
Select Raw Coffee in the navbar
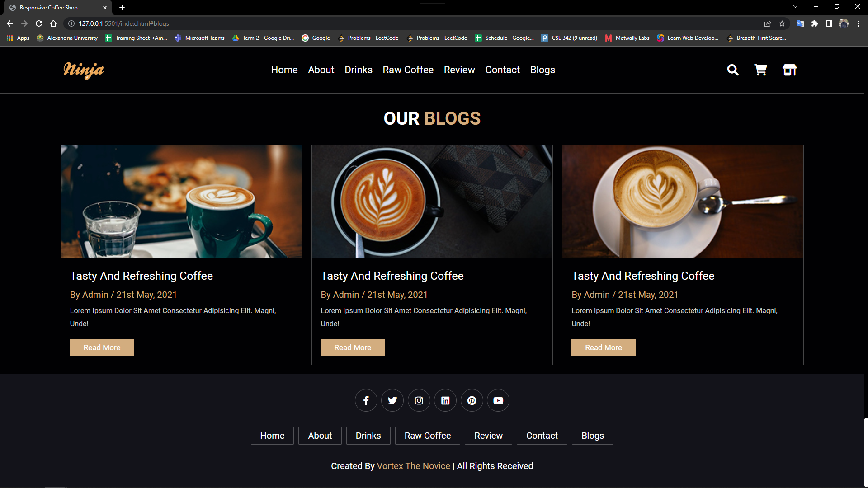click(408, 70)
